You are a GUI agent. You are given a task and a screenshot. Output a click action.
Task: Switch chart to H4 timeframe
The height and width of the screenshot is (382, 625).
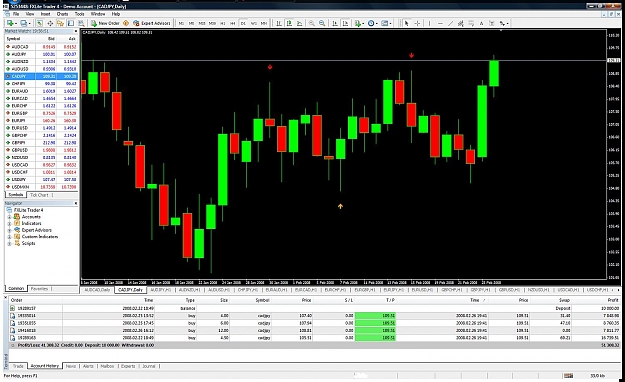(233, 24)
